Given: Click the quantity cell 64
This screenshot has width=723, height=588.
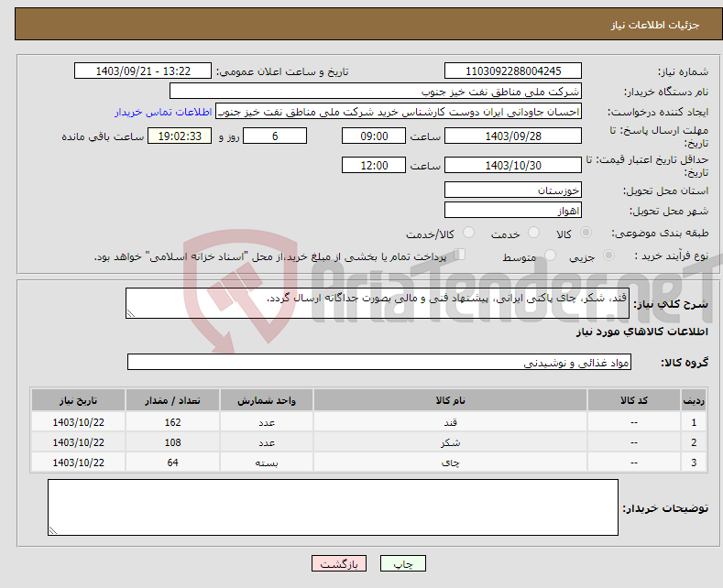Looking at the screenshot, I should (172, 463).
